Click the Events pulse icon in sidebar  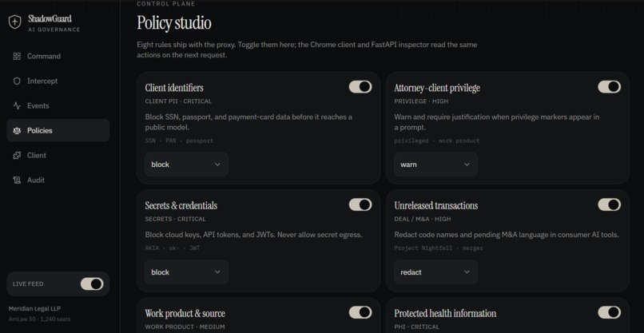[x=17, y=105]
